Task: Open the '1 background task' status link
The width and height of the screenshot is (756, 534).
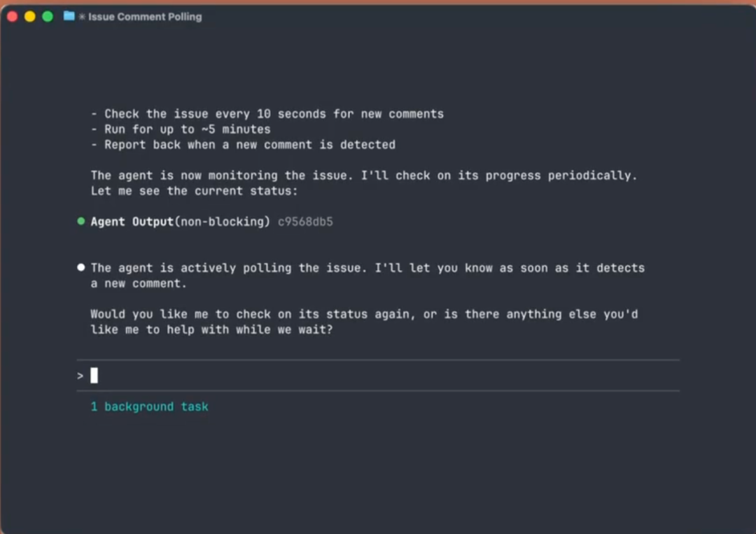Action: (x=149, y=407)
